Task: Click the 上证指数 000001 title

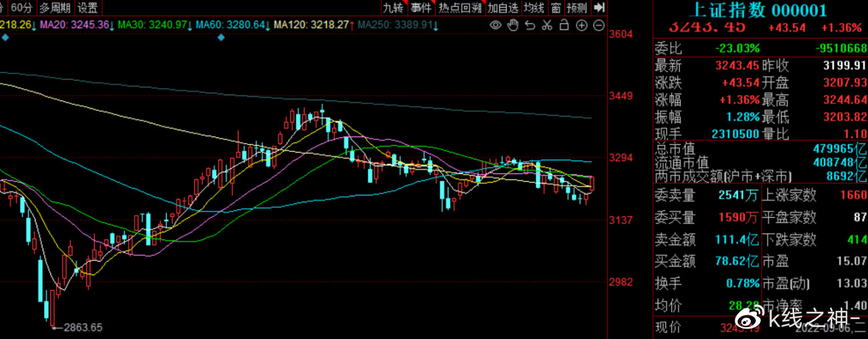Action: tap(758, 9)
